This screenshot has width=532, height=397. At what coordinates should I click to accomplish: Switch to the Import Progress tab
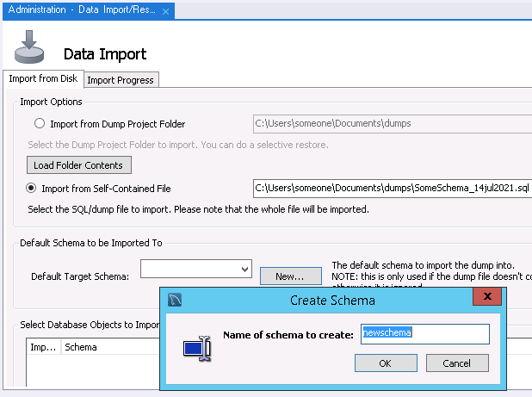tap(121, 80)
